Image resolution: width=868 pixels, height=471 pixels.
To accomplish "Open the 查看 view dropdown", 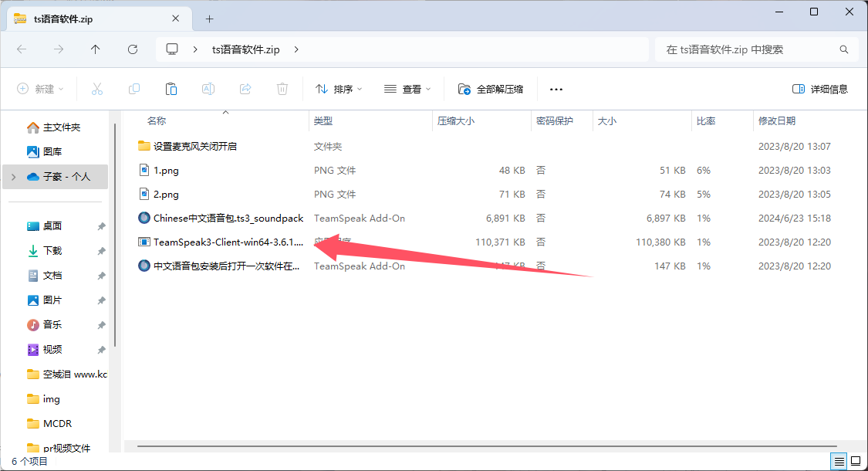I will click(407, 89).
